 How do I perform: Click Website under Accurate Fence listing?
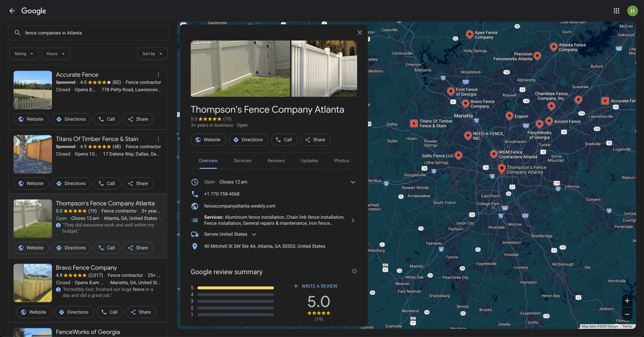pos(31,119)
